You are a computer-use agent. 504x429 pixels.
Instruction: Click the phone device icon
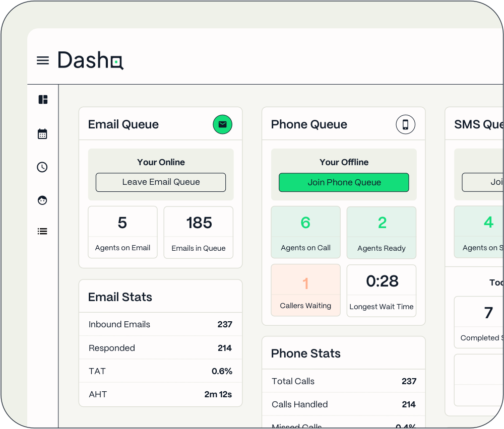tap(405, 124)
